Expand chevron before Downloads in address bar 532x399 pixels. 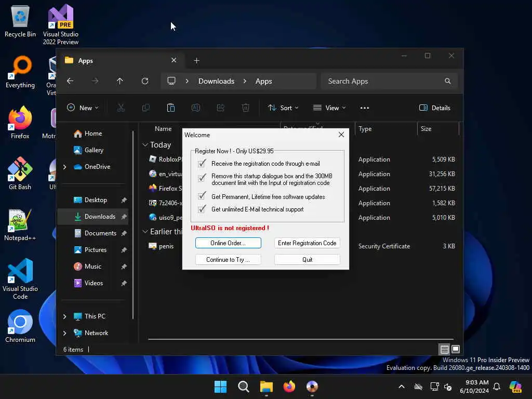pyautogui.click(x=187, y=81)
